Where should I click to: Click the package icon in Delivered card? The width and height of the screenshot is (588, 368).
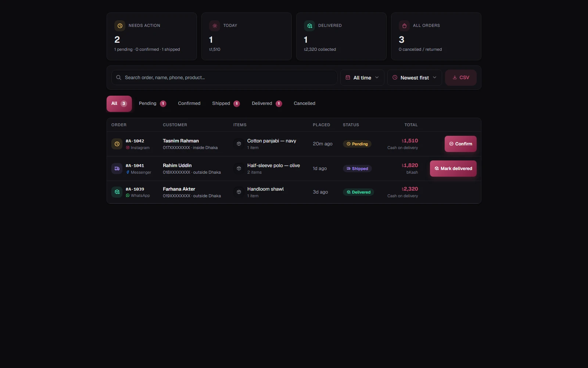click(309, 26)
